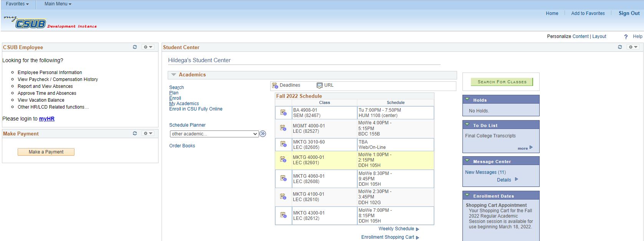Refresh the Student Center pagelet

point(620,47)
